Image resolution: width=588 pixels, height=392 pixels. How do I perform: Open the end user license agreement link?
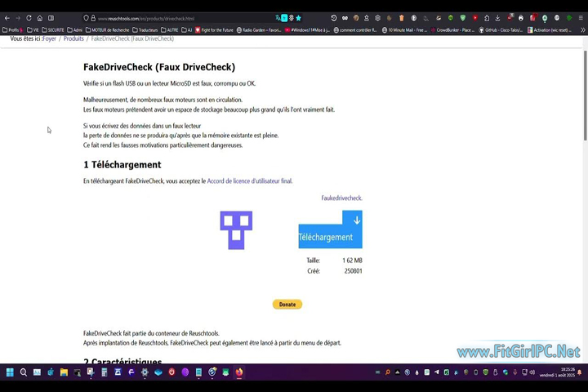(249, 181)
